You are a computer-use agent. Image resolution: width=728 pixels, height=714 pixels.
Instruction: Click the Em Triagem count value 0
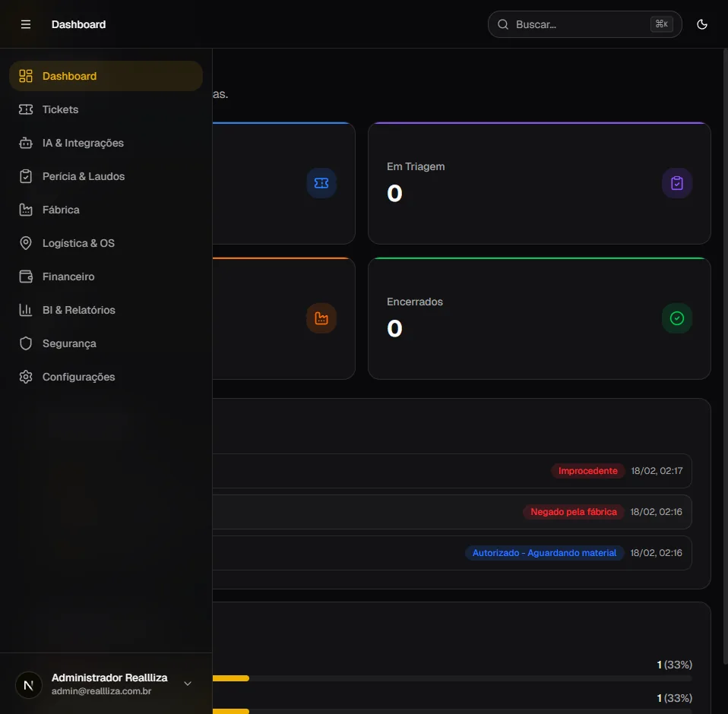click(x=394, y=194)
